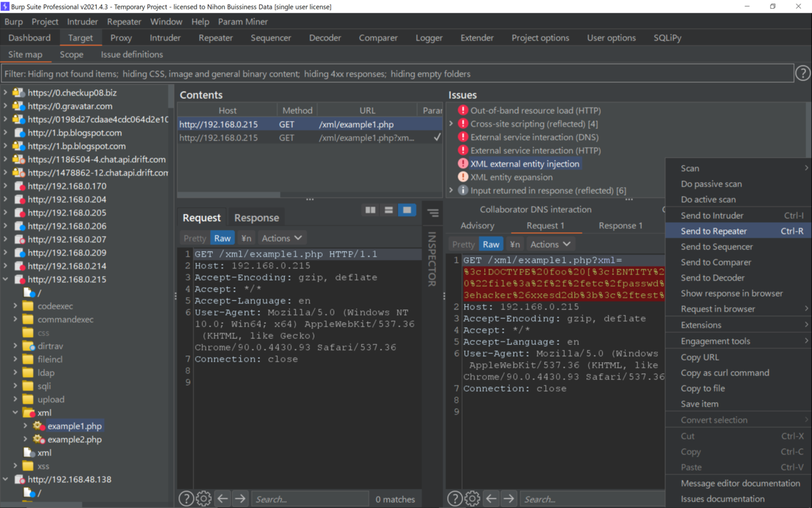Click gear icon beside example2.php
The image size is (812, 508).
(x=39, y=440)
